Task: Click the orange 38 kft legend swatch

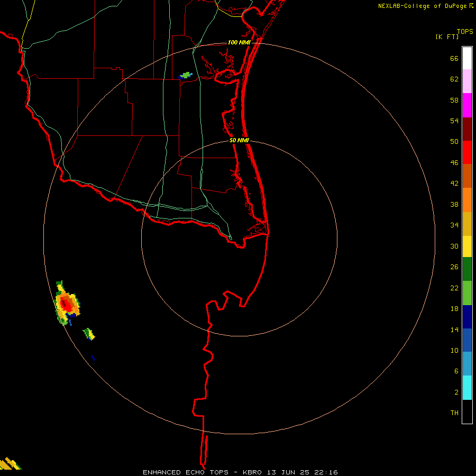Action: point(467,200)
